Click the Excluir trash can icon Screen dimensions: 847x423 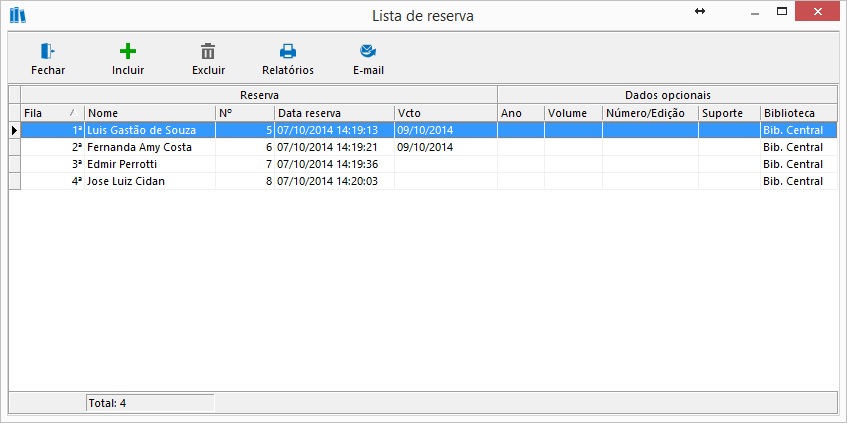coord(208,51)
